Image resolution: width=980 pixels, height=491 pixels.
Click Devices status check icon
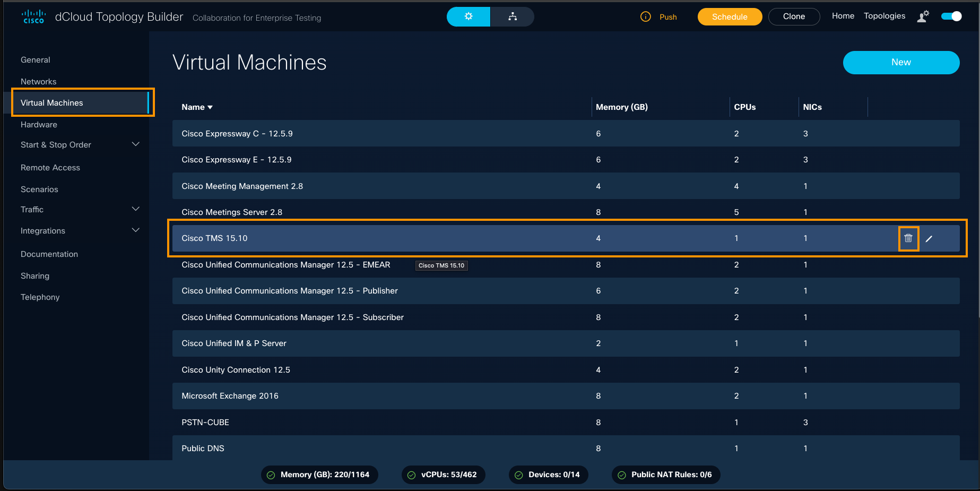click(519, 475)
